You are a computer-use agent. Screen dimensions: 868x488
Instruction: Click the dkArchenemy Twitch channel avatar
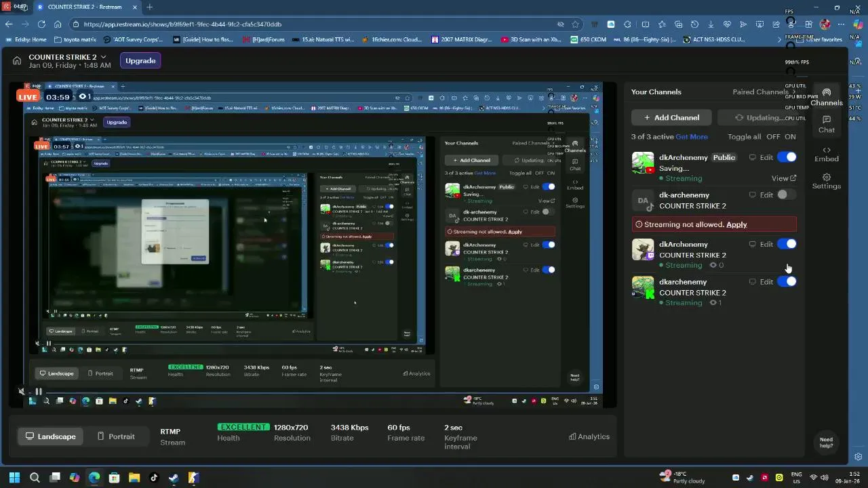(x=643, y=249)
